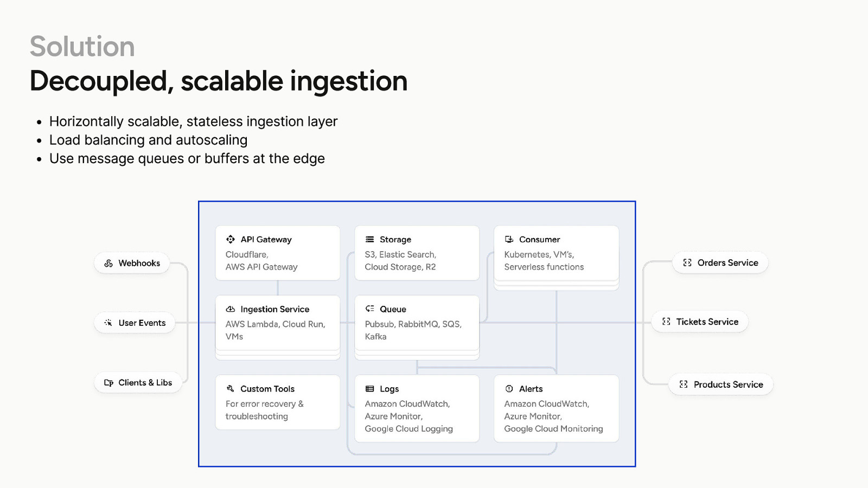868x488 pixels.
Task: Click the Webhooks icon
Action: pyautogui.click(x=108, y=263)
